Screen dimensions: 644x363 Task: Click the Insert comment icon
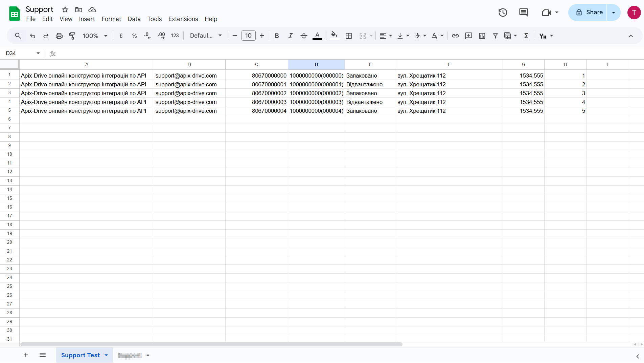(x=468, y=36)
